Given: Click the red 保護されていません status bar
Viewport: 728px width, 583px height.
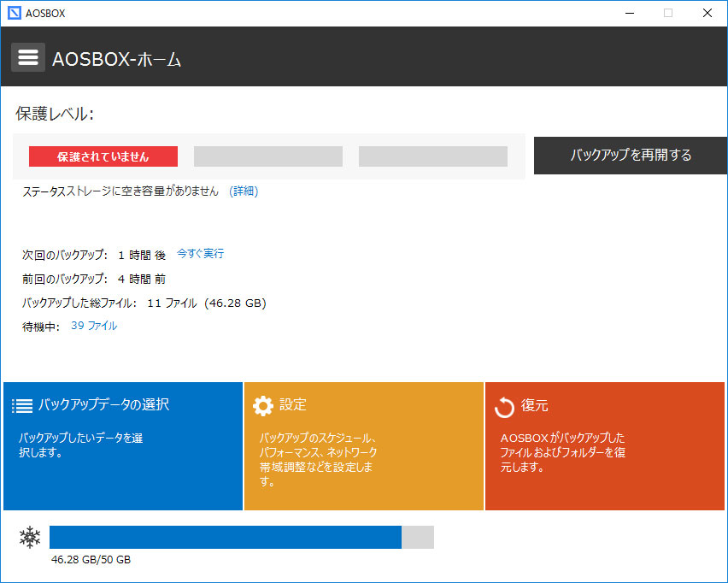Looking at the screenshot, I should pyautogui.click(x=103, y=156).
